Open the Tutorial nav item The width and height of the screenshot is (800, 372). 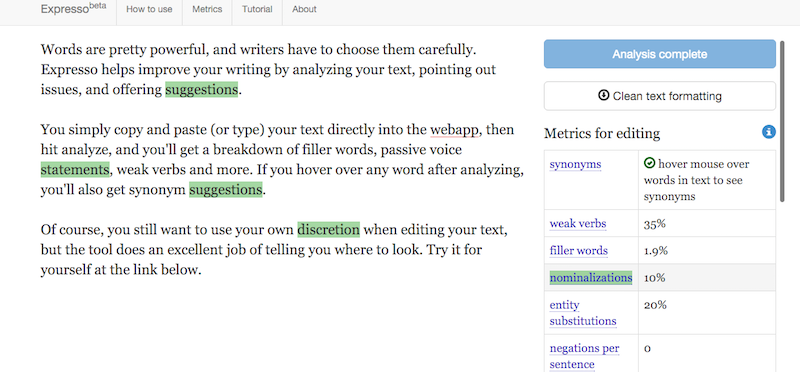(x=257, y=9)
